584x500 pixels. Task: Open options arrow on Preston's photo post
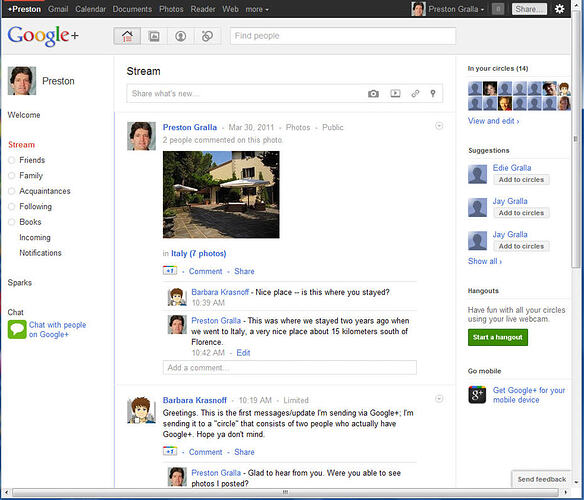[439, 126]
